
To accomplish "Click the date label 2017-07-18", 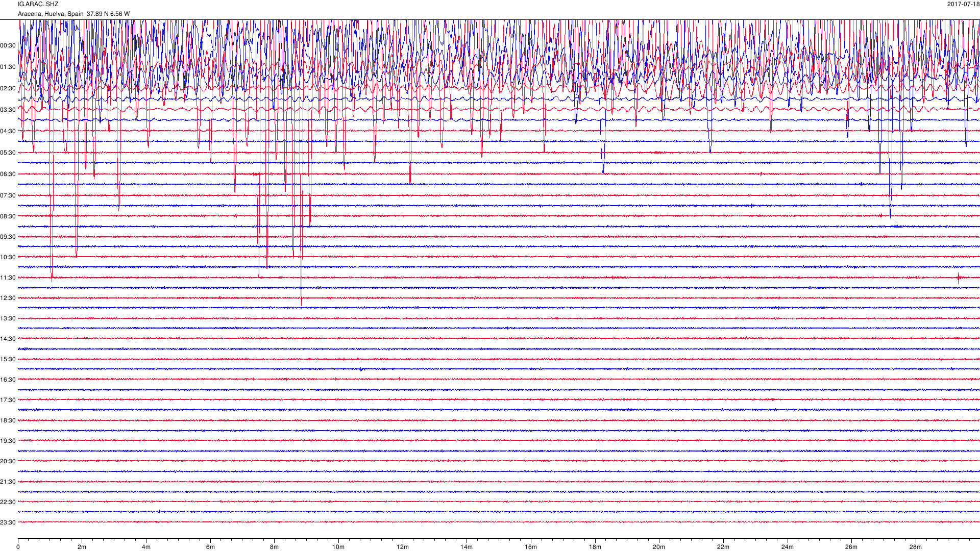I will tap(963, 4).
